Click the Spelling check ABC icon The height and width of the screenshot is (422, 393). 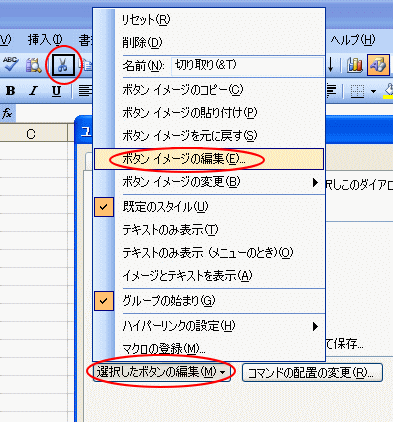tap(11, 64)
